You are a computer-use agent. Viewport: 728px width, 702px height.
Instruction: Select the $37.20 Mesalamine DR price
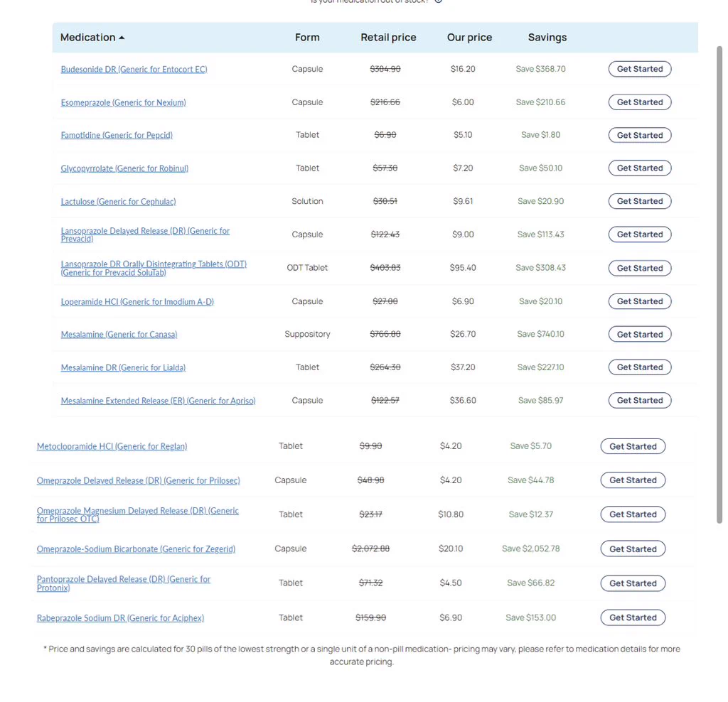coord(462,367)
